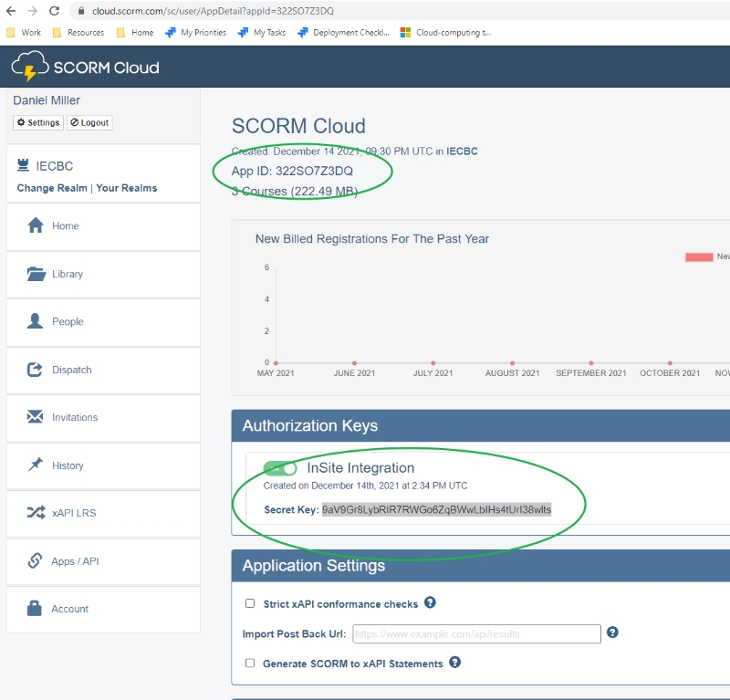Click the Home house icon in sidebar

pyautogui.click(x=36, y=225)
